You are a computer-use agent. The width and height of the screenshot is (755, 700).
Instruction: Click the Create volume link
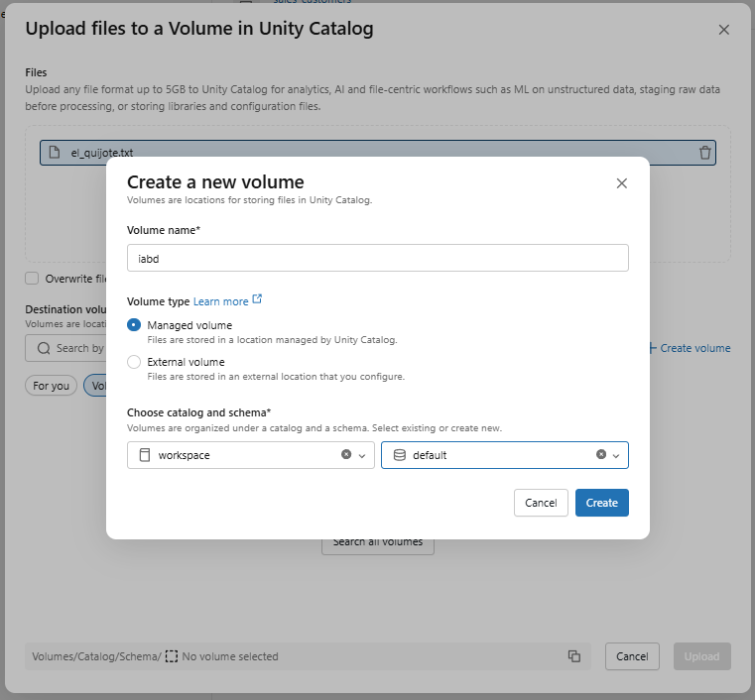[690, 348]
